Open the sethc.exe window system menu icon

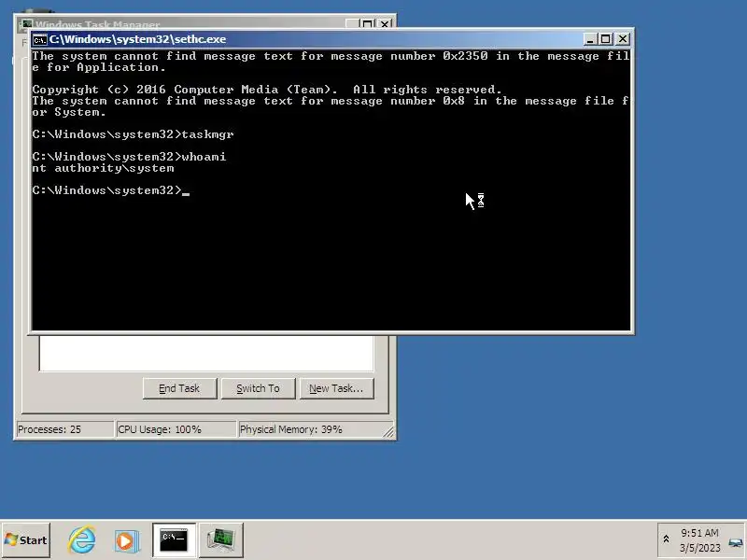tap(40, 39)
